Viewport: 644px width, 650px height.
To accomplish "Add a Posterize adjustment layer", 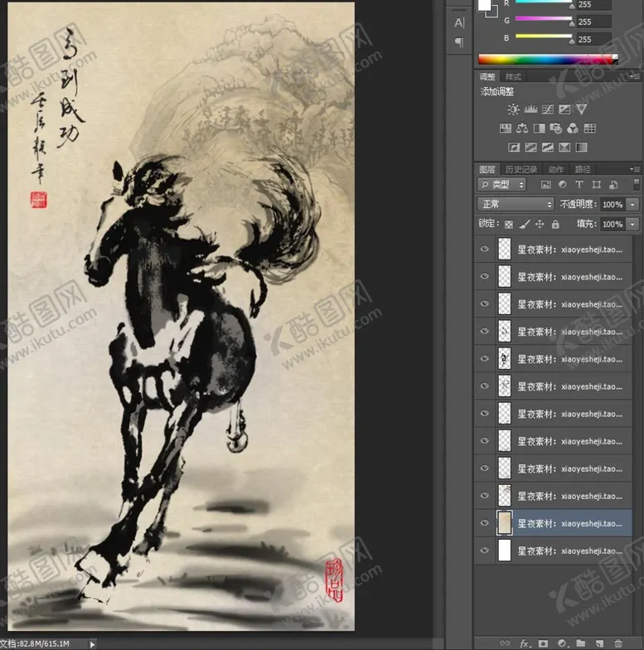I will (x=530, y=148).
